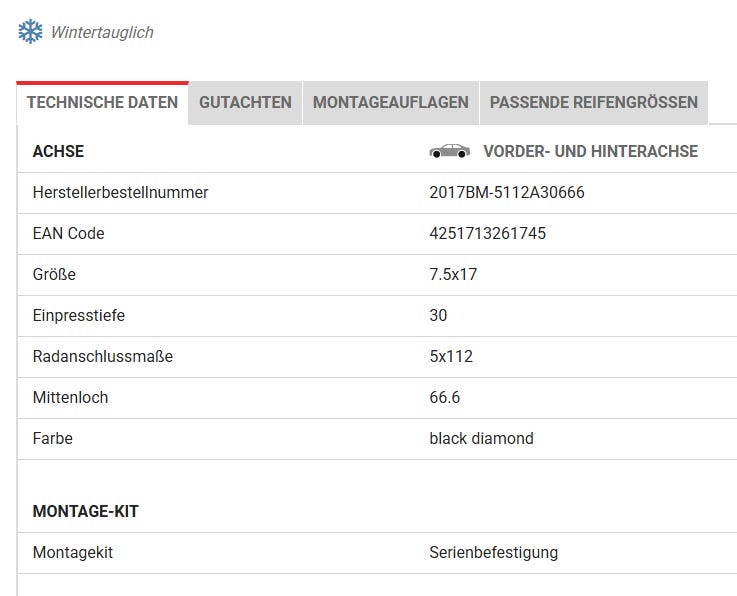Click the Serienbefestigung Montagekit value
This screenshot has height=596, width=737.
pos(493,552)
